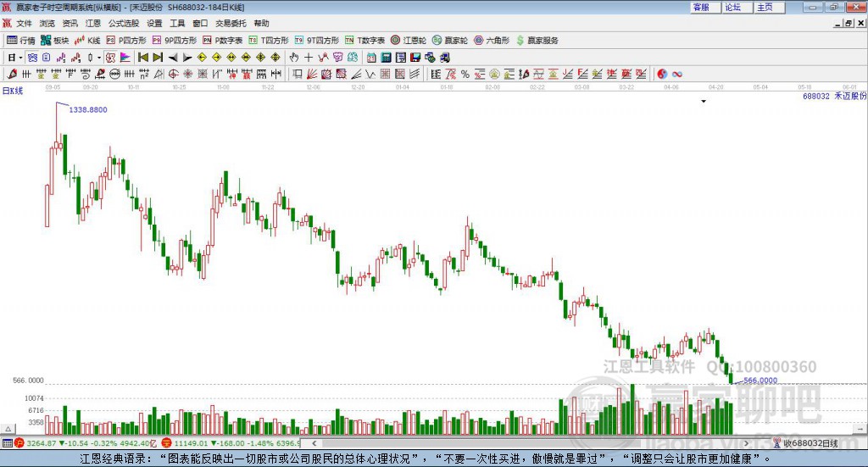Viewport: 868px width, 467px height.
Task: Click the floppy disk save icon
Action: tap(415, 58)
